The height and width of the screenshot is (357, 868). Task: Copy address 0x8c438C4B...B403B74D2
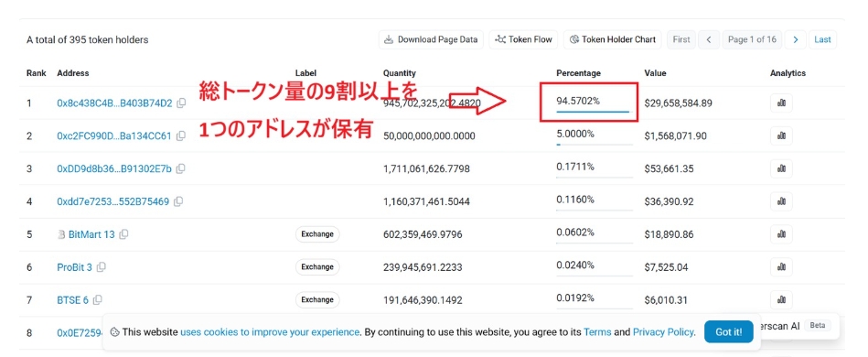pos(181,103)
